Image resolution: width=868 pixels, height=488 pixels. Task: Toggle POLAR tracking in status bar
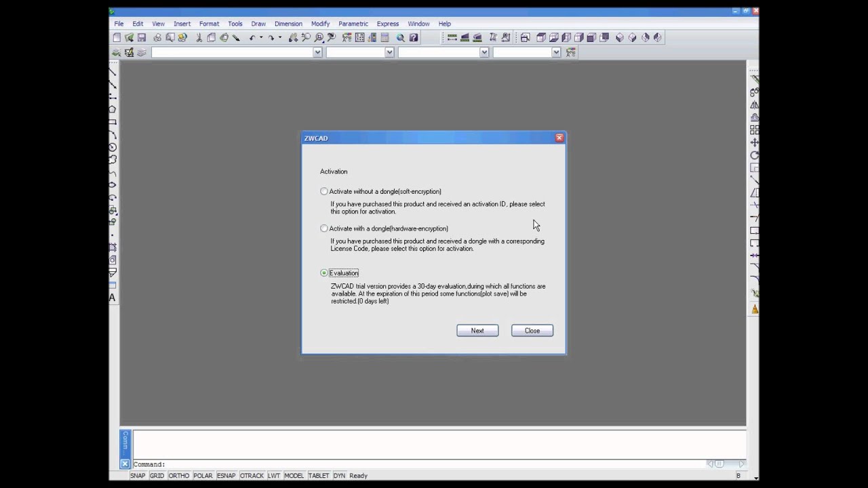[203, 476]
